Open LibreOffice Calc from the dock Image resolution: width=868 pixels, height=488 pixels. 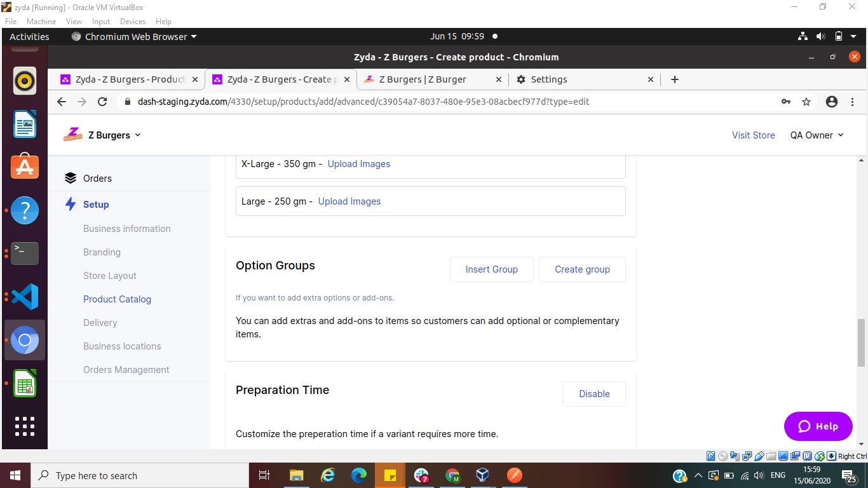pyautogui.click(x=25, y=383)
